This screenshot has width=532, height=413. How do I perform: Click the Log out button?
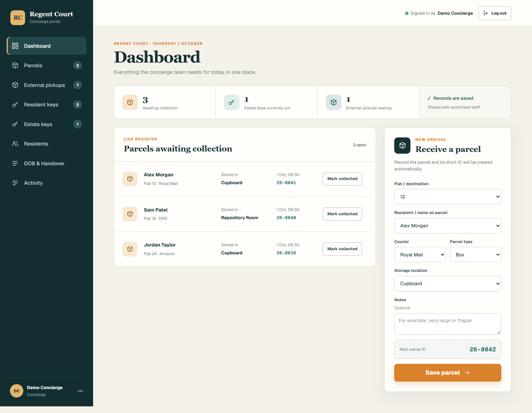pyautogui.click(x=495, y=13)
